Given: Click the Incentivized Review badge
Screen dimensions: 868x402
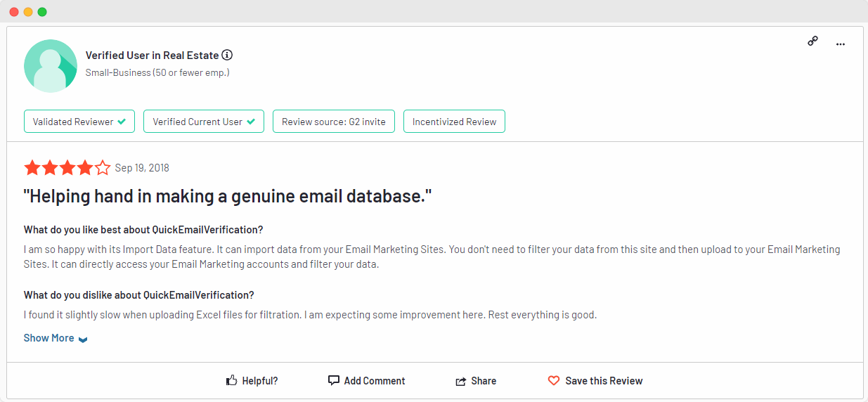Looking at the screenshot, I should (454, 122).
